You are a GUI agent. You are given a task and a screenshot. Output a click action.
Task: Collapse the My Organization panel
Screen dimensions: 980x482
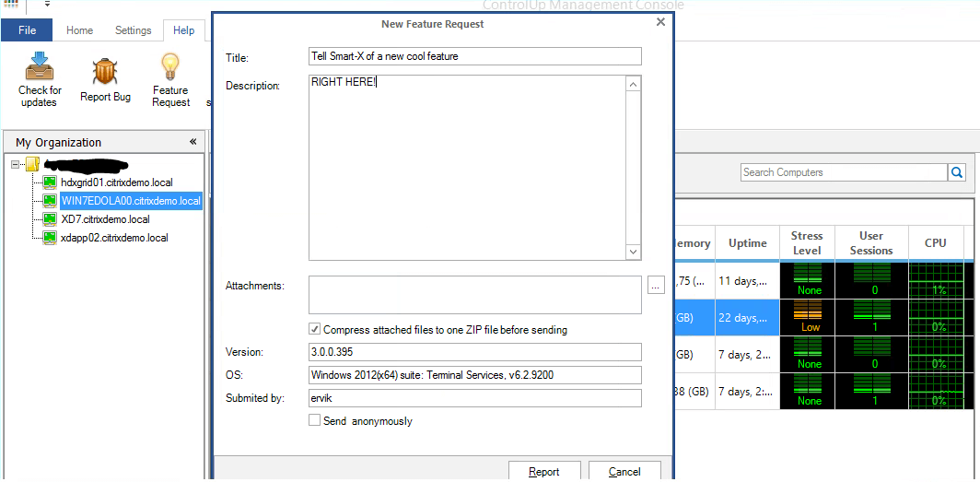pyautogui.click(x=193, y=142)
